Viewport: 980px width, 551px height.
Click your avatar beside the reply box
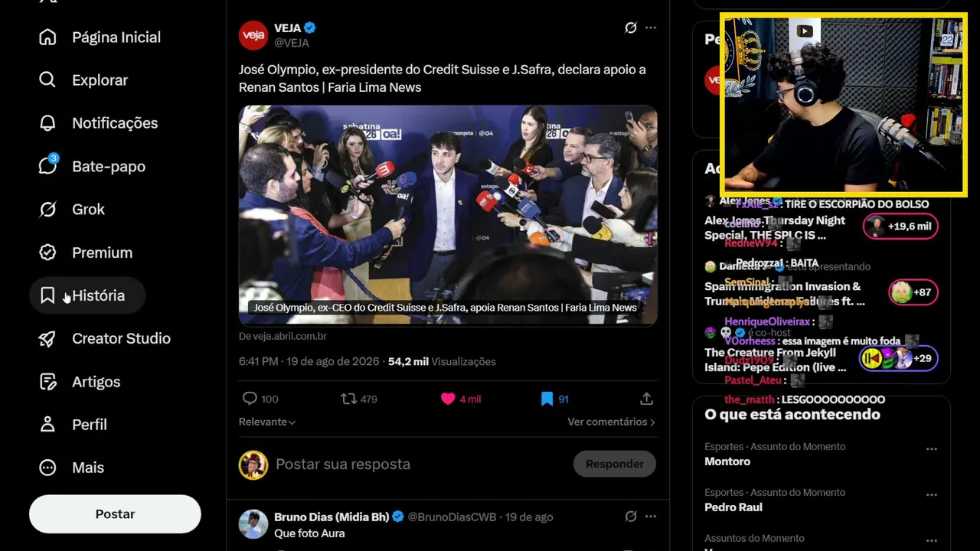pyautogui.click(x=253, y=465)
